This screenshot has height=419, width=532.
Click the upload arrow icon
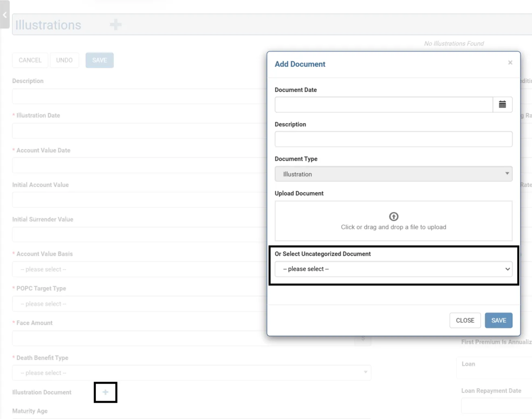click(393, 216)
